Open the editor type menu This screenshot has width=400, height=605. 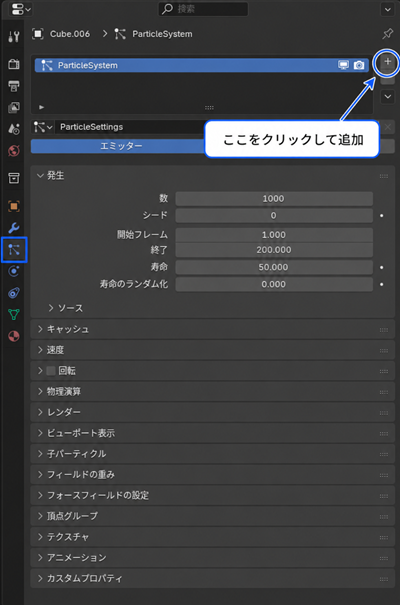pos(20,9)
